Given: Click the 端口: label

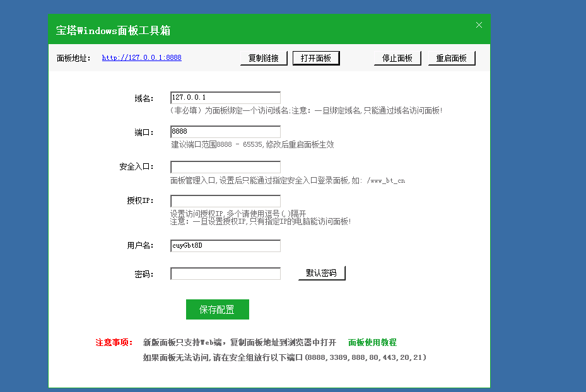Looking at the screenshot, I should pyautogui.click(x=144, y=132).
